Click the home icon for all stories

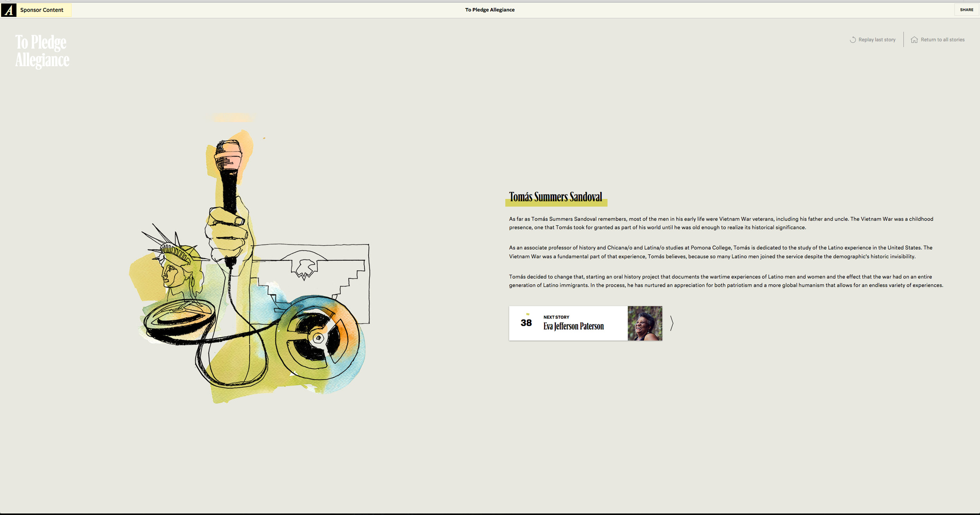coord(914,40)
